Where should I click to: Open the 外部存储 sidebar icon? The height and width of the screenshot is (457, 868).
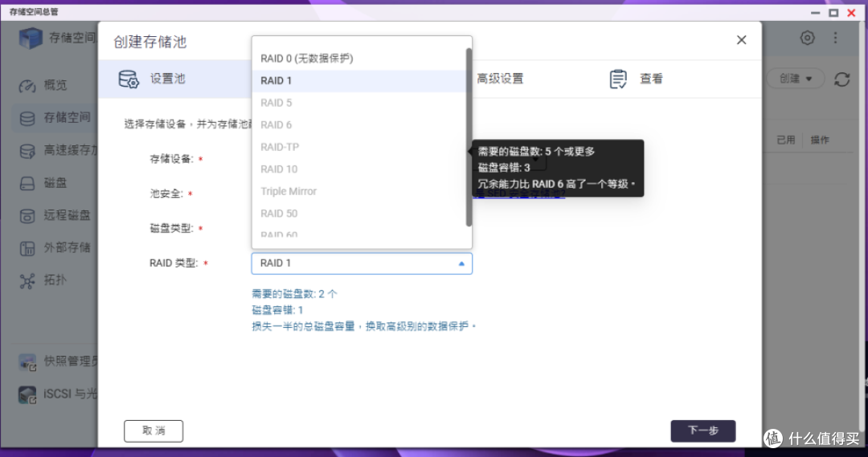27,248
